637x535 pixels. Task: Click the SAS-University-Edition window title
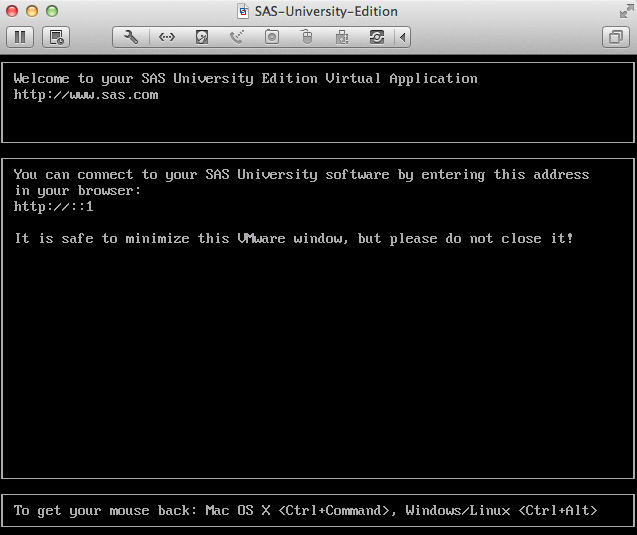click(326, 11)
